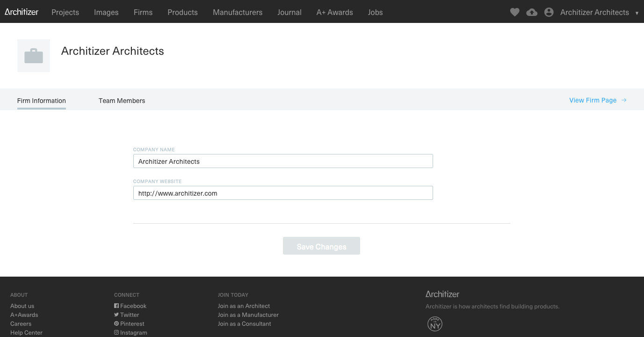Click the Save Changes button
The height and width of the screenshot is (337, 644).
click(321, 246)
